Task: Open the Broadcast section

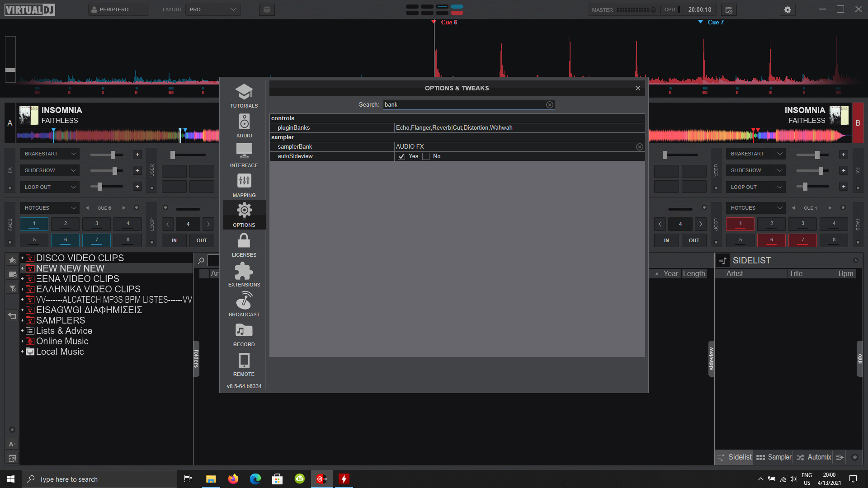Action: pyautogui.click(x=244, y=305)
